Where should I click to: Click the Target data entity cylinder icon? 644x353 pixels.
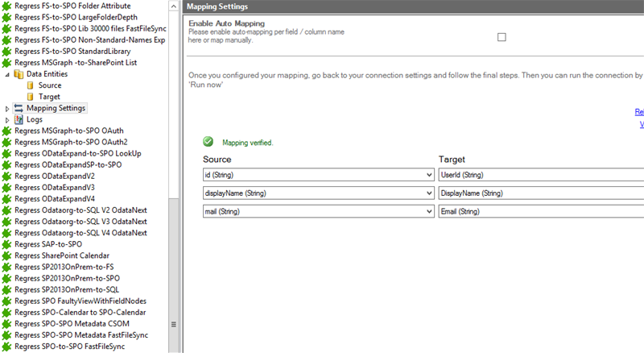[31, 97]
